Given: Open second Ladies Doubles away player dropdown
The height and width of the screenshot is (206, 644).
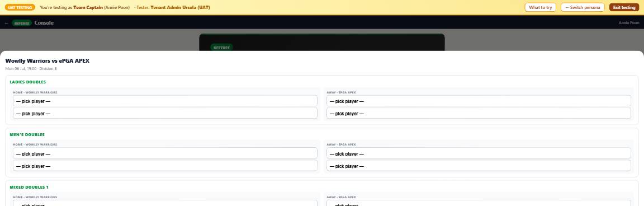Looking at the screenshot, I should click(479, 114).
